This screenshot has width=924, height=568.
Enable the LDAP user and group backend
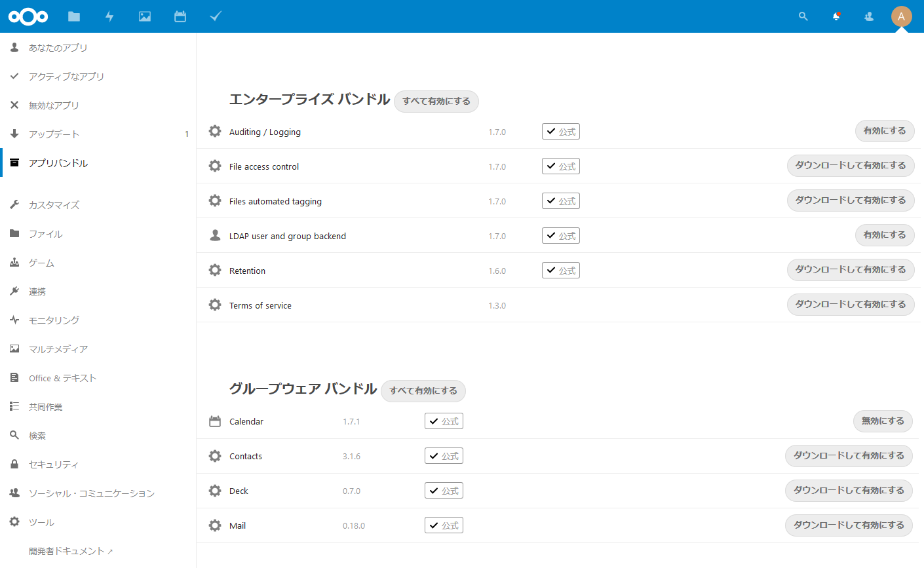click(x=884, y=235)
